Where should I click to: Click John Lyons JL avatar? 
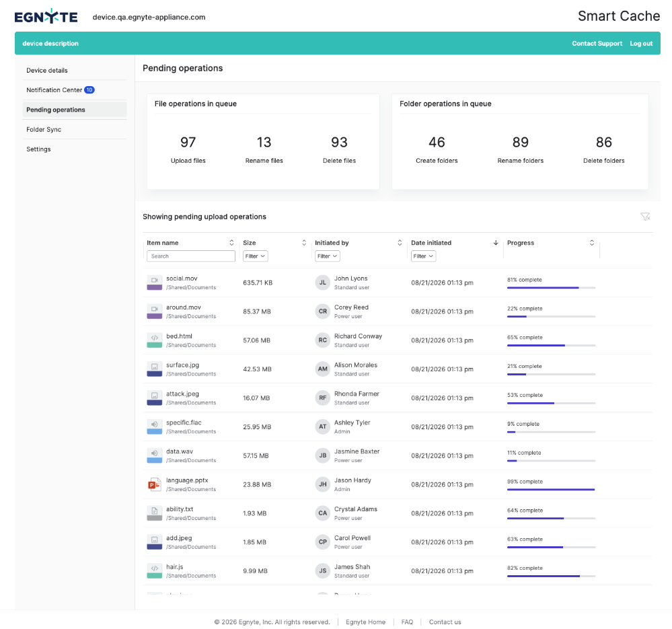323,283
